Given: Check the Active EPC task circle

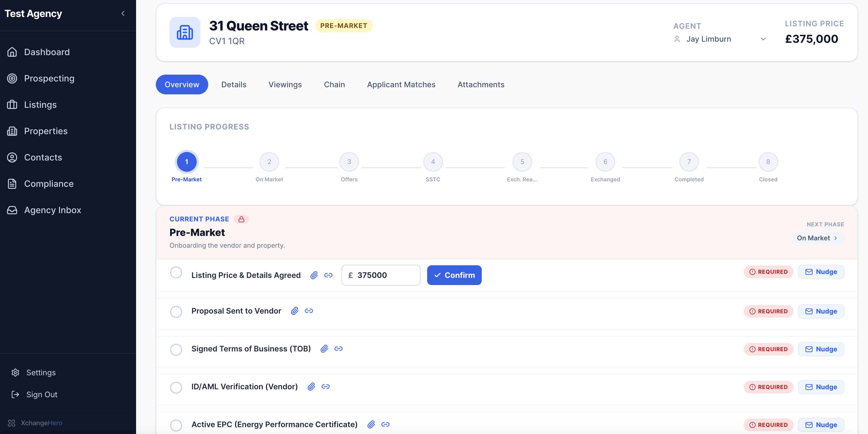Looking at the screenshot, I should (x=176, y=425).
